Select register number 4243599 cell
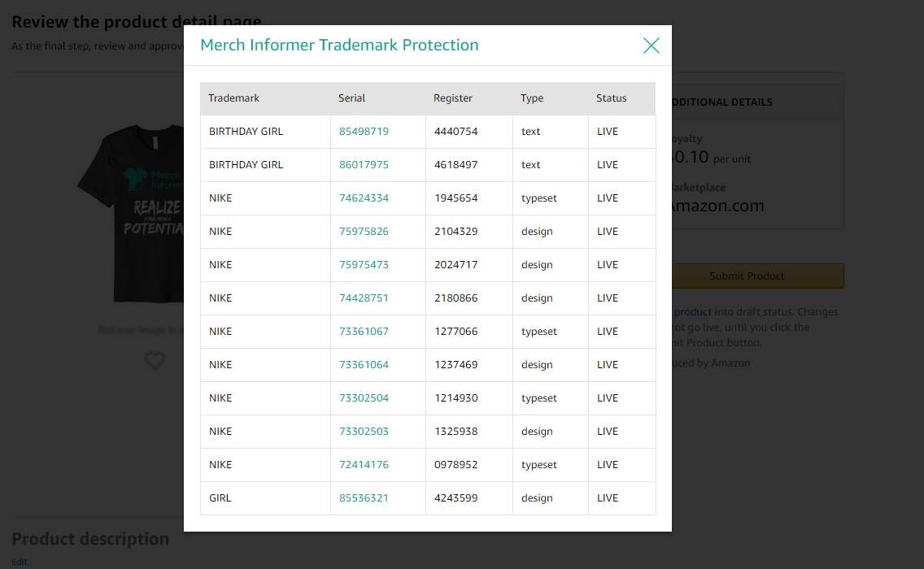 click(469, 498)
